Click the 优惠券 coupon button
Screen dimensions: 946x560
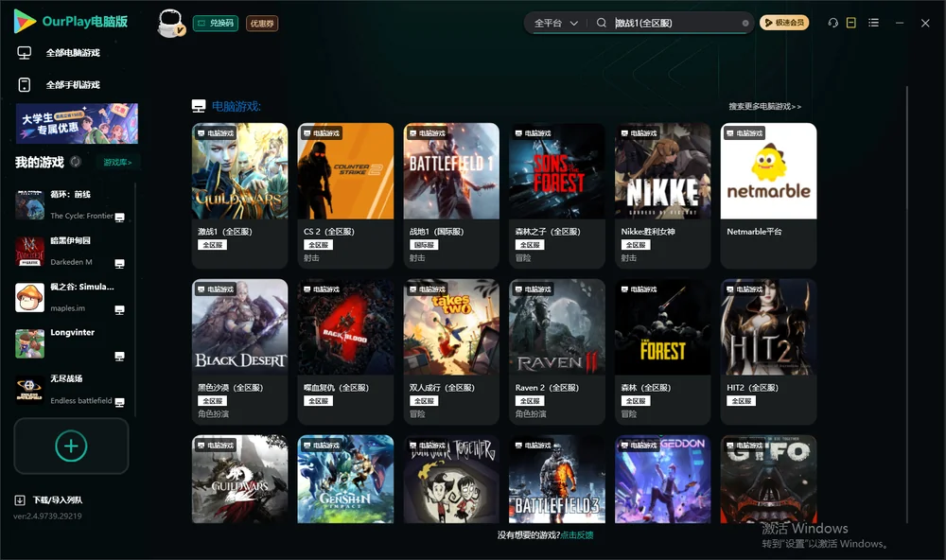point(262,23)
